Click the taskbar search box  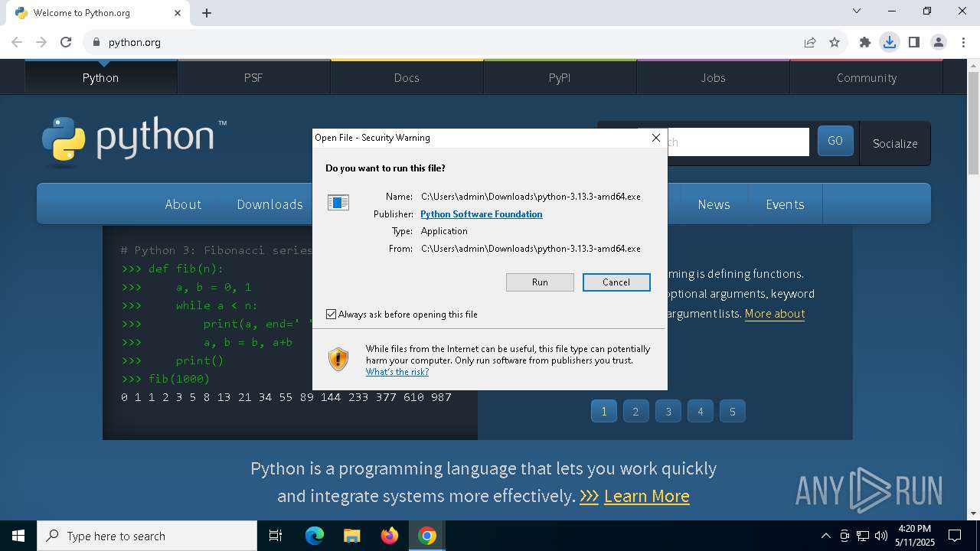147,536
